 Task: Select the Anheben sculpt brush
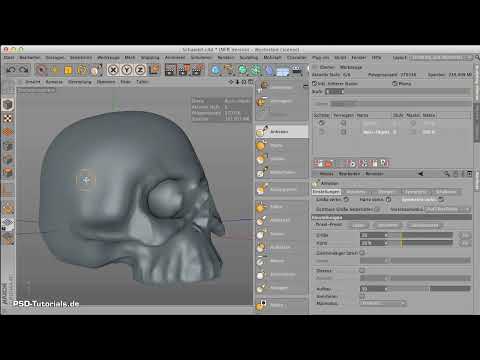(x=282, y=132)
